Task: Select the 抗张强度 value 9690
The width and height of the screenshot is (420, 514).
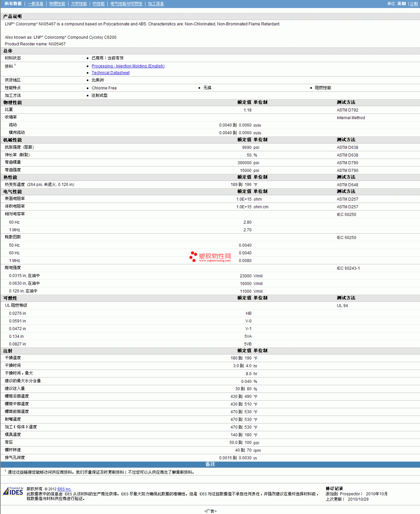Action: [247, 148]
